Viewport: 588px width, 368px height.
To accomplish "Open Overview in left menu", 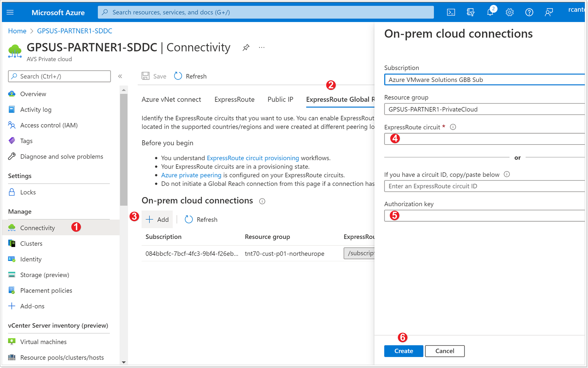I will (33, 94).
